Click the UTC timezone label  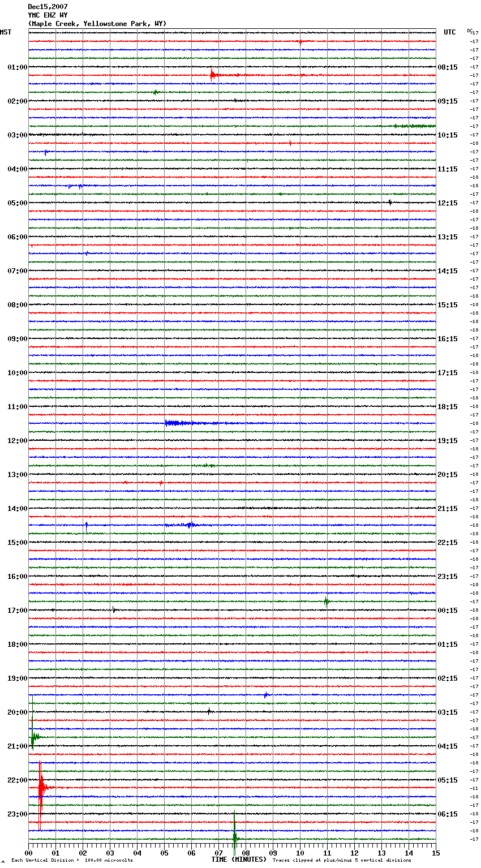pos(450,32)
